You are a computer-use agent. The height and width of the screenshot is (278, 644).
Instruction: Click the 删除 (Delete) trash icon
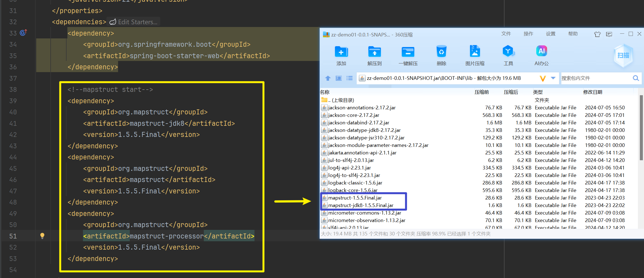[442, 55]
